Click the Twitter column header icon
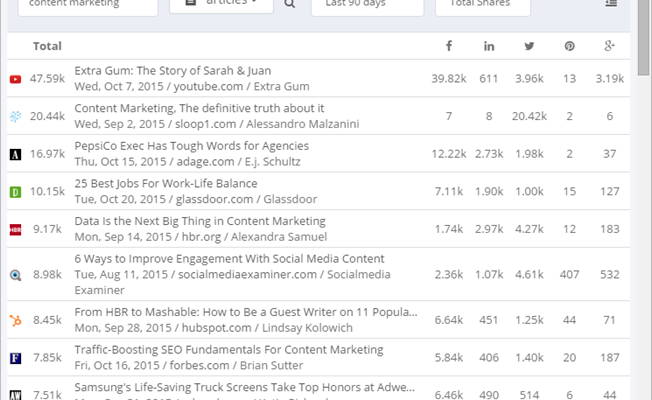The height and width of the screenshot is (400, 652). coord(529,46)
